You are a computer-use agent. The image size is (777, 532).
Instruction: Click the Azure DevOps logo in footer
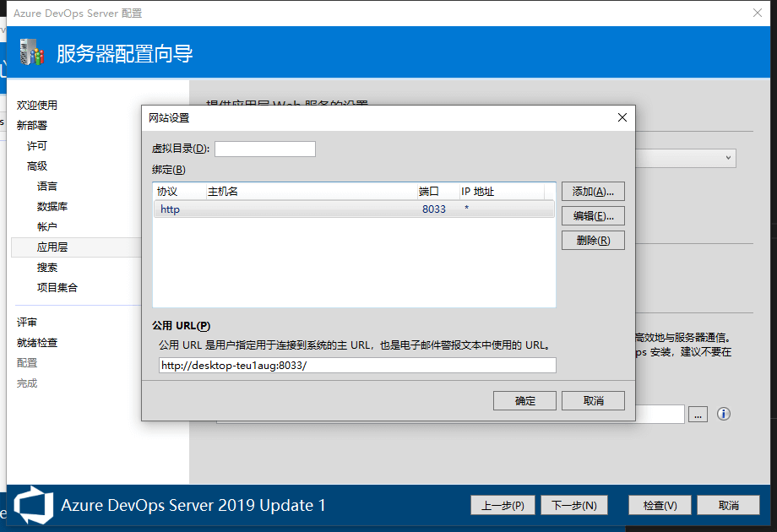(x=33, y=505)
